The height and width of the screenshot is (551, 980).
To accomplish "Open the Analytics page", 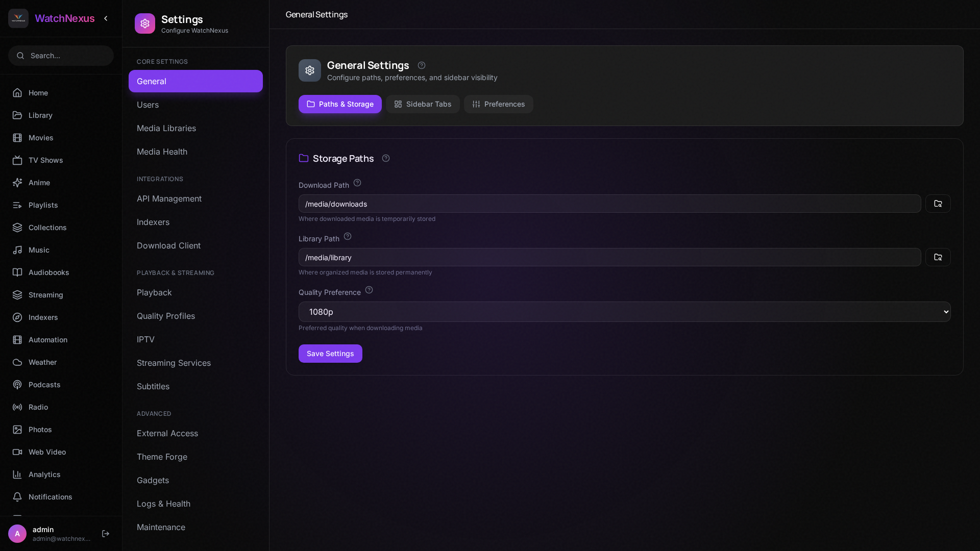I will [x=44, y=474].
